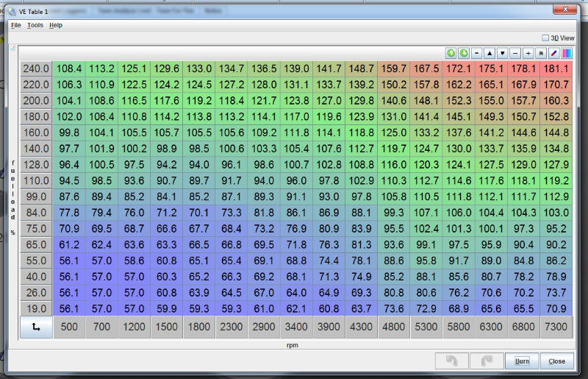Click the Burn button
The image size is (588, 379).
coord(522,361)
